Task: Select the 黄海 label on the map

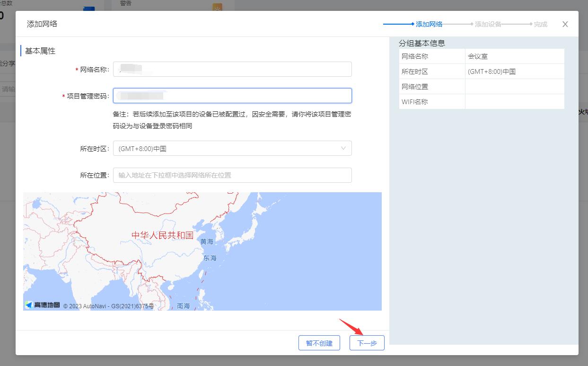Action: pyautogui.click(x=207, y=241)
